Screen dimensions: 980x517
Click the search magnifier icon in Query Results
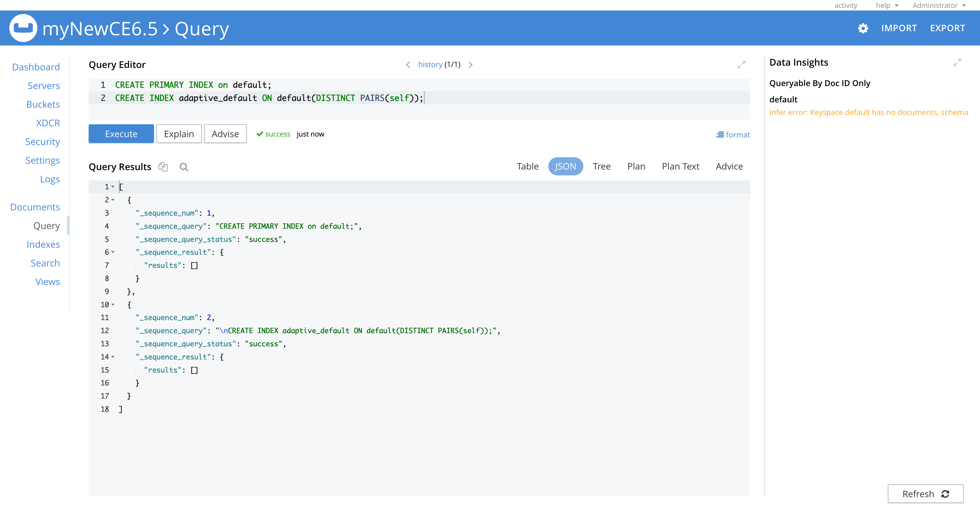coord(183,166)
